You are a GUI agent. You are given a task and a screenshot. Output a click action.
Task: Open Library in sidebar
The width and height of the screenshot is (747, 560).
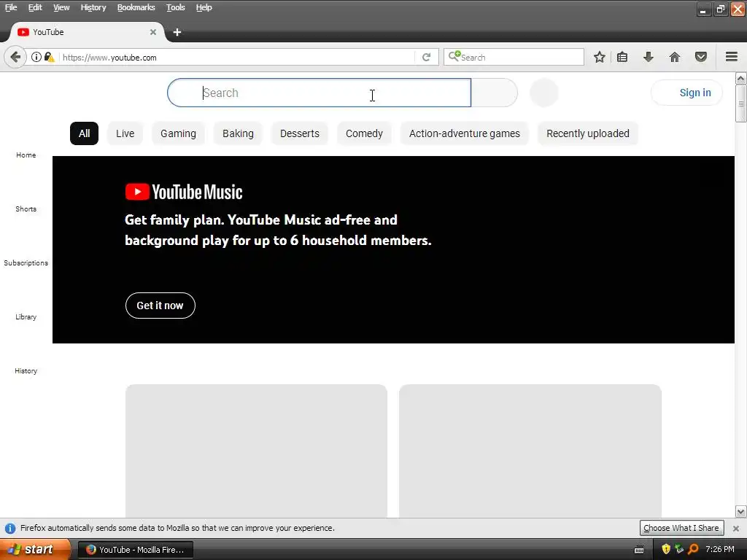pyautogui.click(x=26, y=316)
